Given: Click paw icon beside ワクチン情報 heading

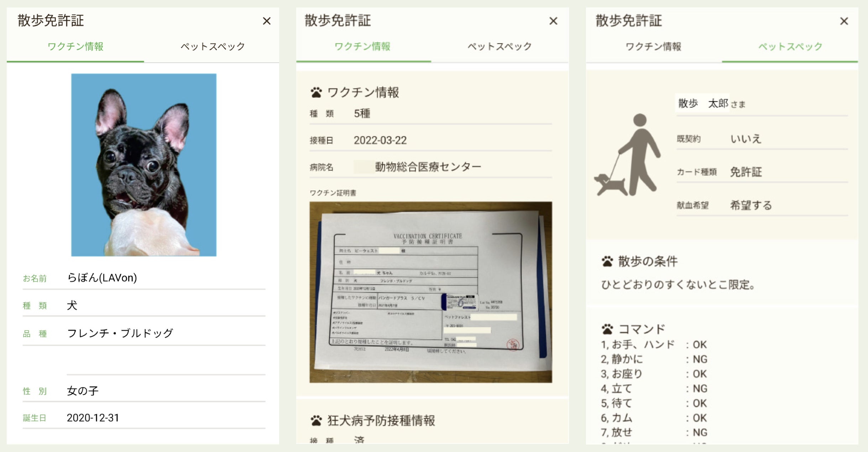Looking at the screenshot, I should (316, 93).
